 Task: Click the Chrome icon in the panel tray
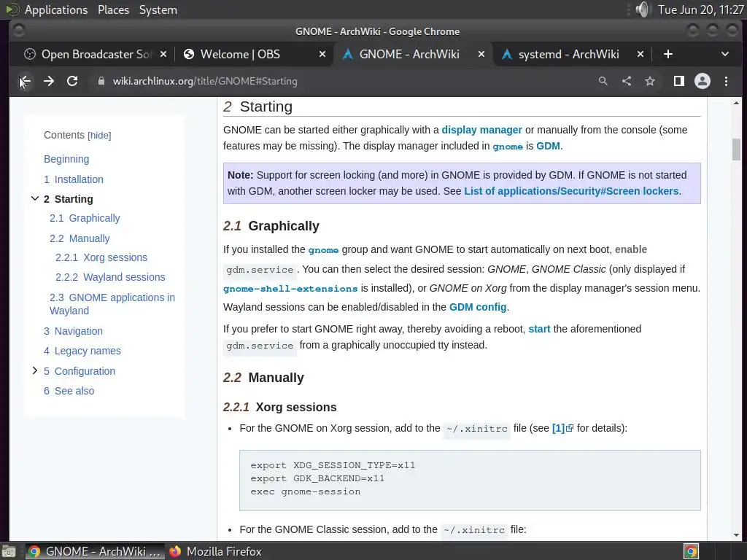click(x=691, y=551)
